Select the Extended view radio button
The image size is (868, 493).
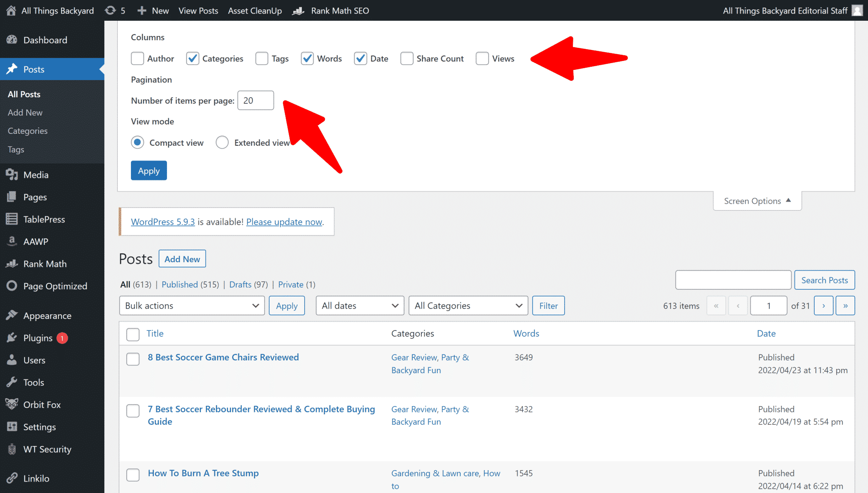[222, 142]
